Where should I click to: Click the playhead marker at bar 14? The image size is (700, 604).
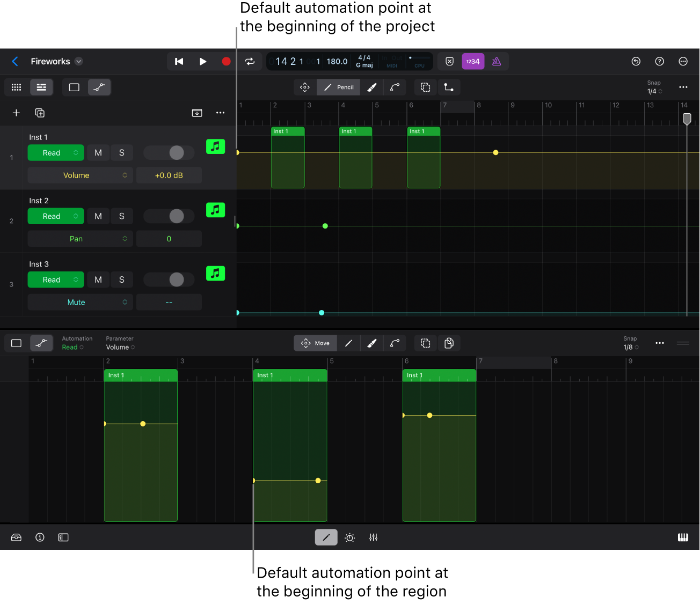pyautogui.click(x=687, y=119)
